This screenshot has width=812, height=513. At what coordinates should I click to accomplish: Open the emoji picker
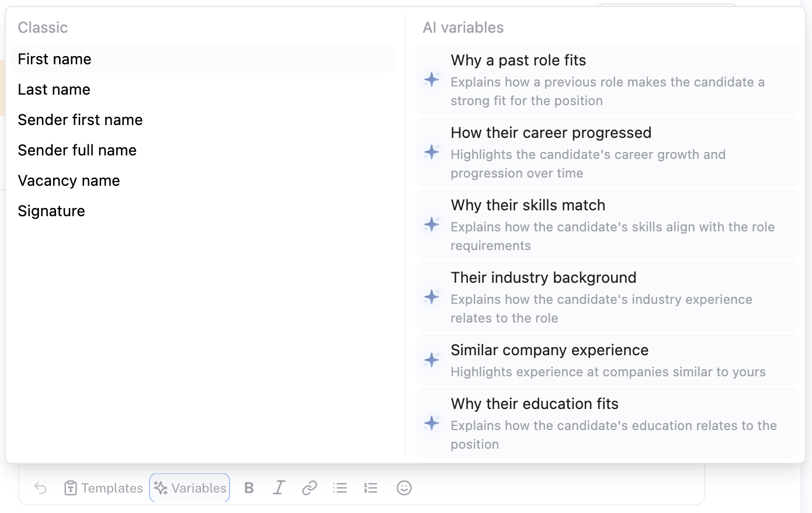pyautogui.click(x=404, y=488)
